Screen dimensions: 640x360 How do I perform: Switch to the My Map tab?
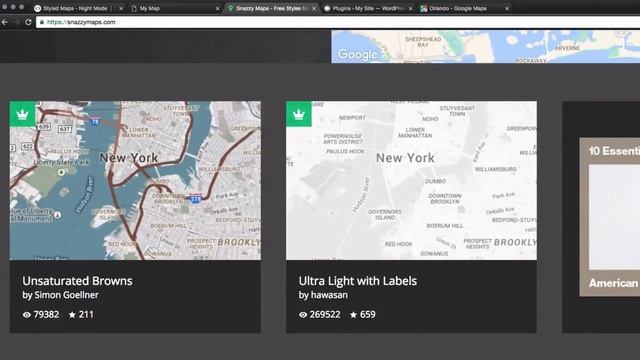coord(176,8)
